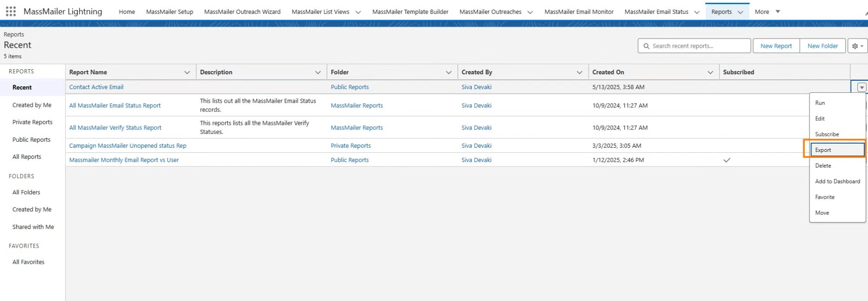Select Move in the row menu
The image size is (868, 301).
[837, 212]
